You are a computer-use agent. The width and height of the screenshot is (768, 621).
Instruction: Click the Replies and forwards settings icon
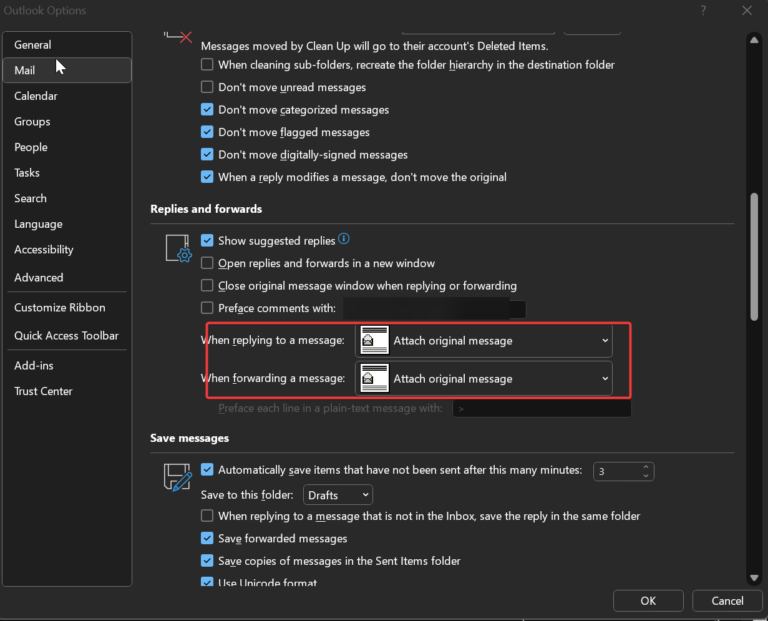click(x=178, y=248)
